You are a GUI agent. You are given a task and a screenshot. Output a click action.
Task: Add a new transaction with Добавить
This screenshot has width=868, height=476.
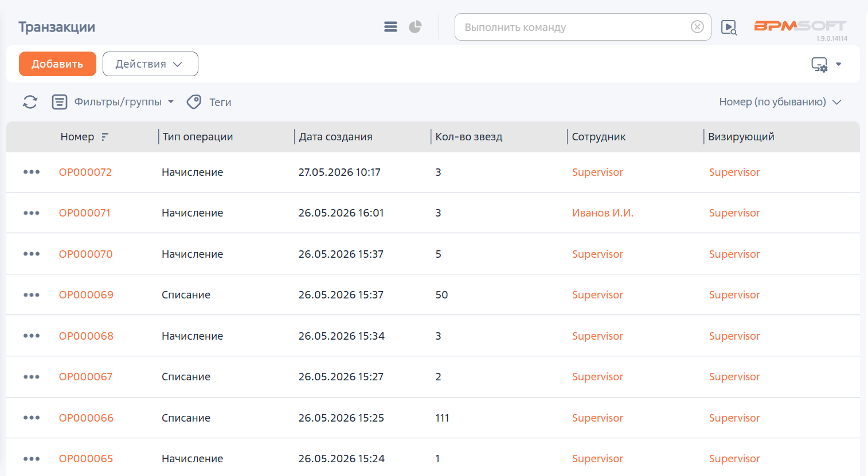(57, 64)
